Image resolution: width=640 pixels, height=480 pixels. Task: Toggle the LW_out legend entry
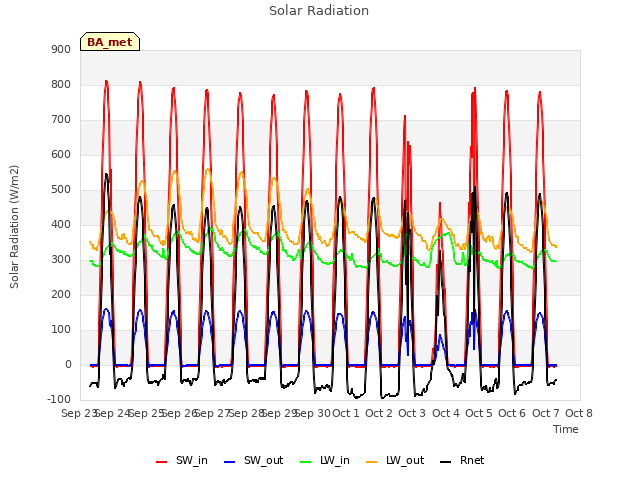[x=395, y=460]
